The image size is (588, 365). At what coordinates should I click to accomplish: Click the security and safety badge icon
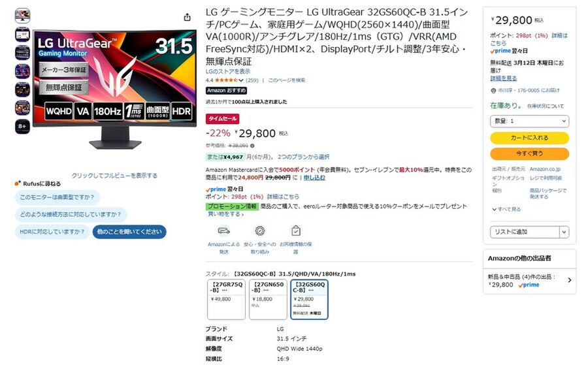pos(260,230)
